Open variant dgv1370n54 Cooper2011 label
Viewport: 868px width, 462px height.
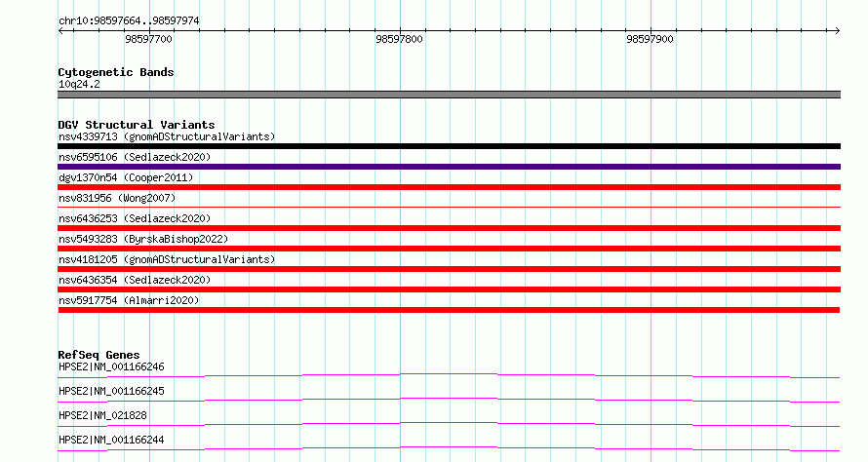click(x=126, y=177)
